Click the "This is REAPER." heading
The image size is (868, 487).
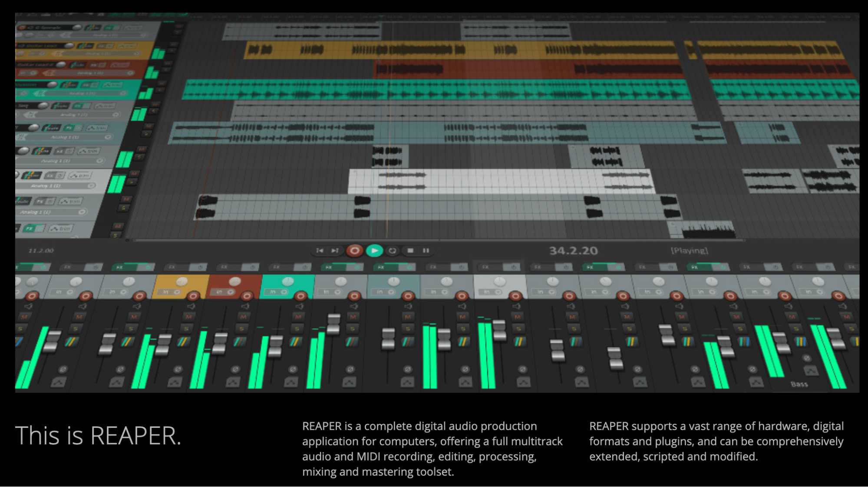(x=98, y=436)
